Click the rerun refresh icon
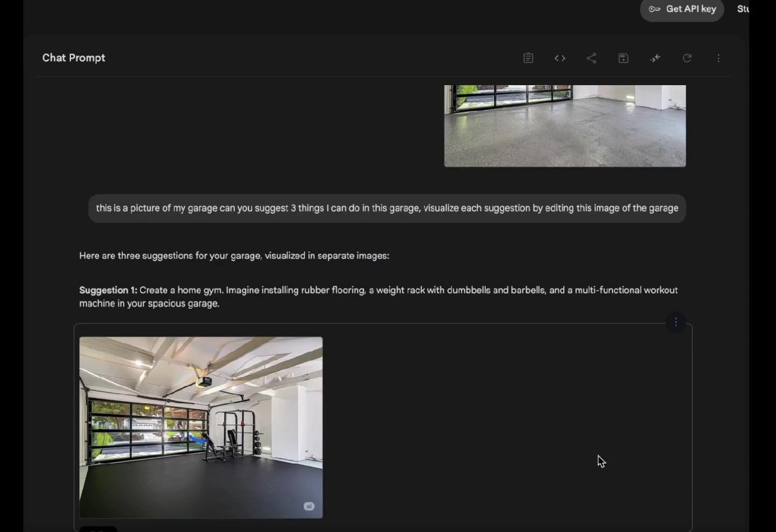This screenshot has width=776, height=532. 687,58
